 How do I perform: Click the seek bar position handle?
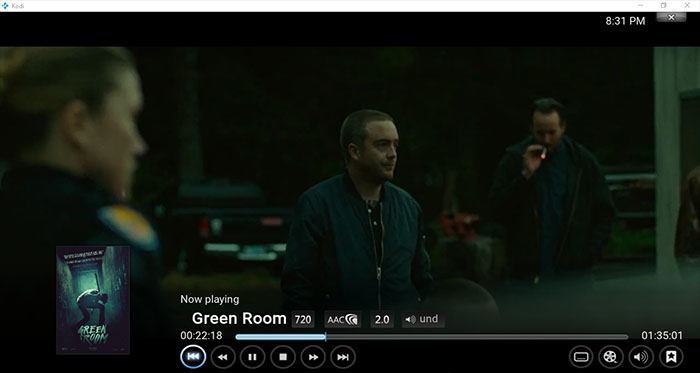(325, 337)
